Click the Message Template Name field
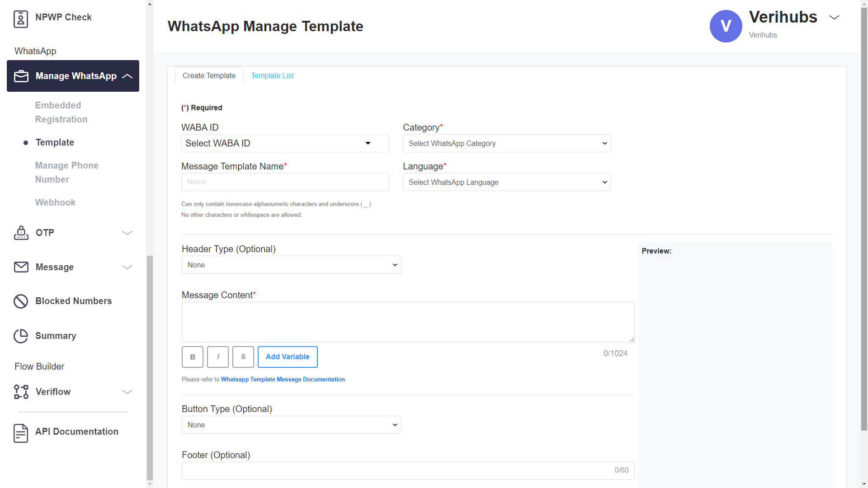This screenshot has width=868, height=488. pyautogui.click(x=285, y=182)
